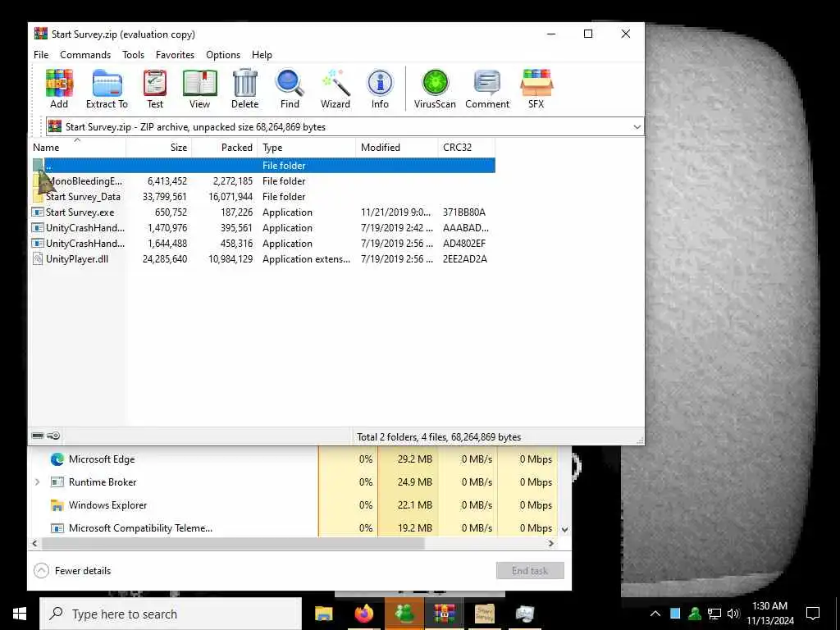Open the Find magnifier tool
The height and width of the screenshot is (630, 840).
290,89
